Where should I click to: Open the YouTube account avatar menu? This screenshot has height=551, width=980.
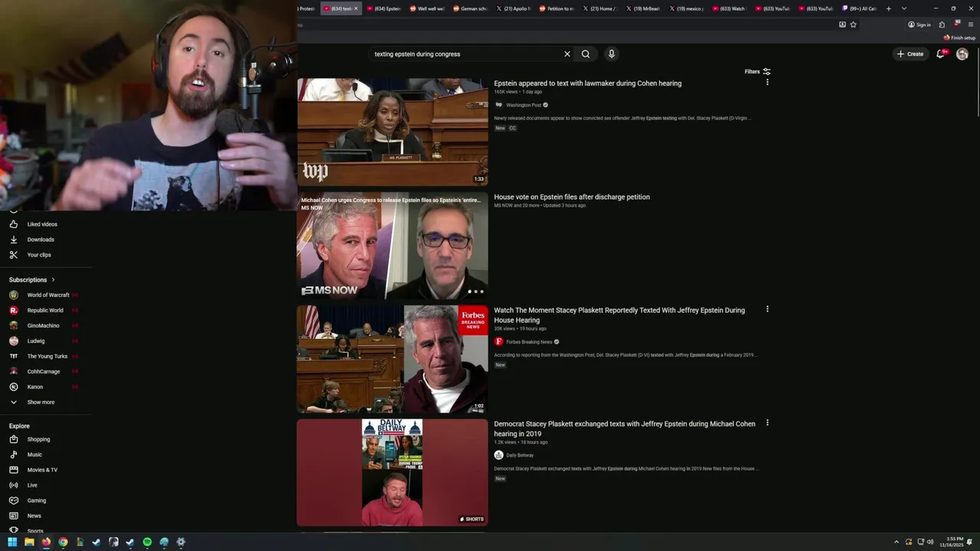(x=962, y=54)
